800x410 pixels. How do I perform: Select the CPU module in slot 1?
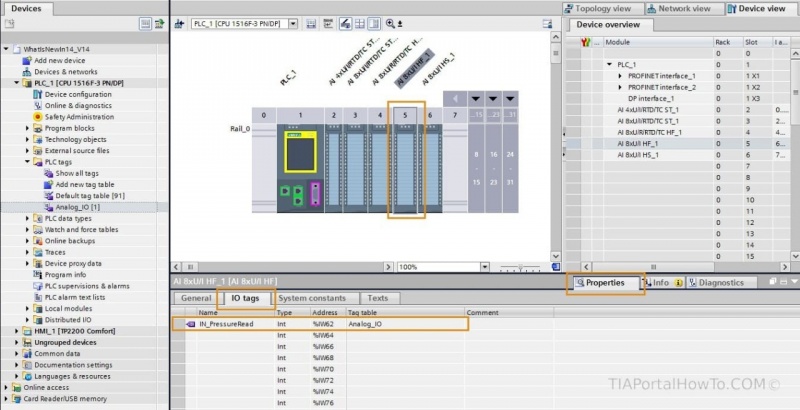tap(300, 168)
